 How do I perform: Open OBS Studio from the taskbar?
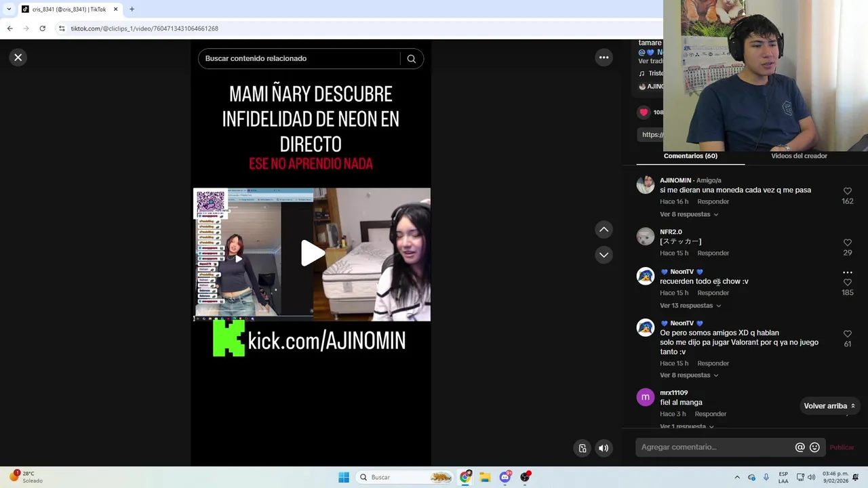coord(525,477)
